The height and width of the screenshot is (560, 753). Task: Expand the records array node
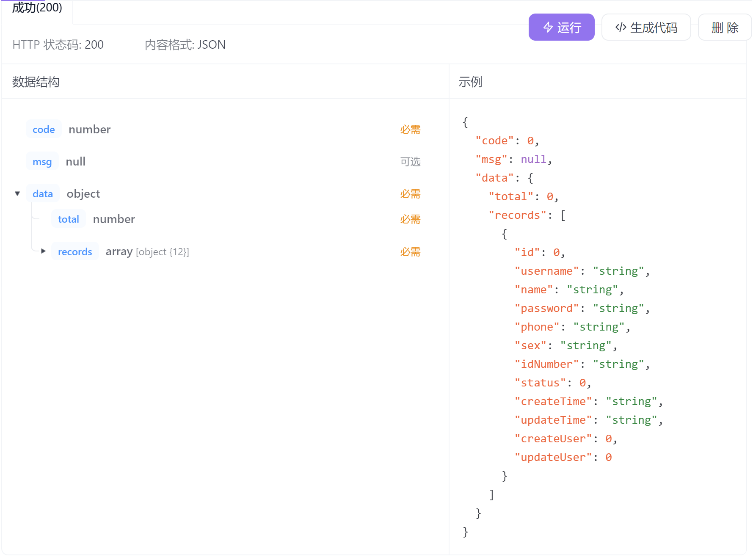(43, 251)
